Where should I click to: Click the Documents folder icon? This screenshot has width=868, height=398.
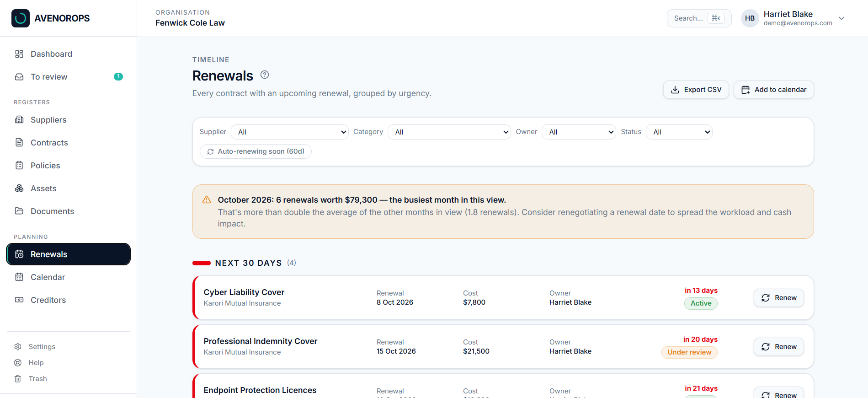coord(19,211)
